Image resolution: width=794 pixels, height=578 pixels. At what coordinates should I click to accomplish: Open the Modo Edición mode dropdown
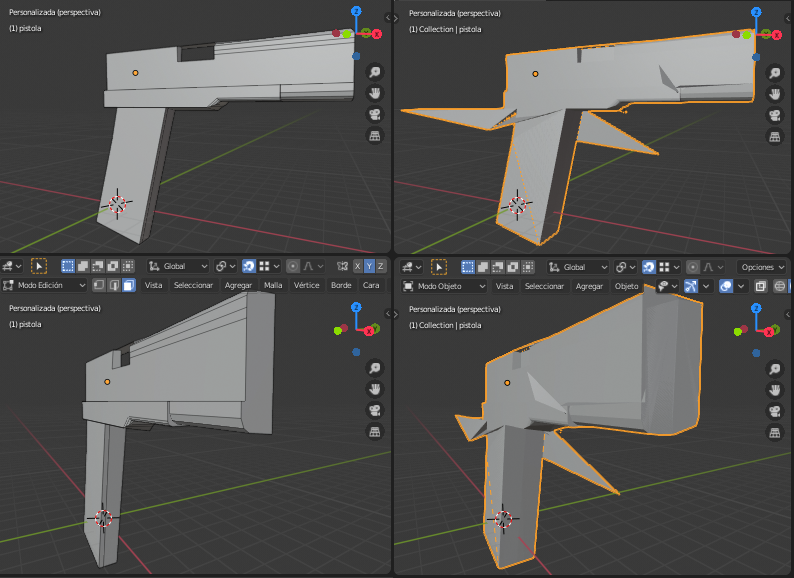45,285
